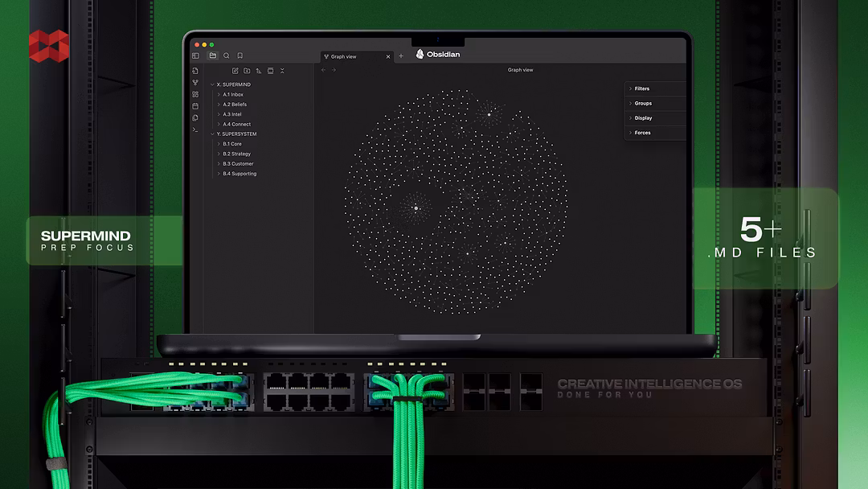Screen dimensions: 868x489
Task: Open today's daily note calendar icon
Action: (x=195, y=106)
